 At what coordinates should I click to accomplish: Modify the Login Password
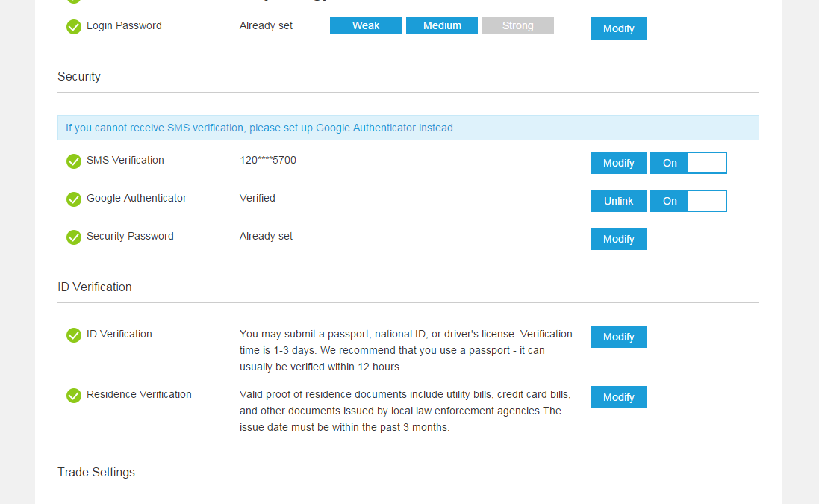618,28
